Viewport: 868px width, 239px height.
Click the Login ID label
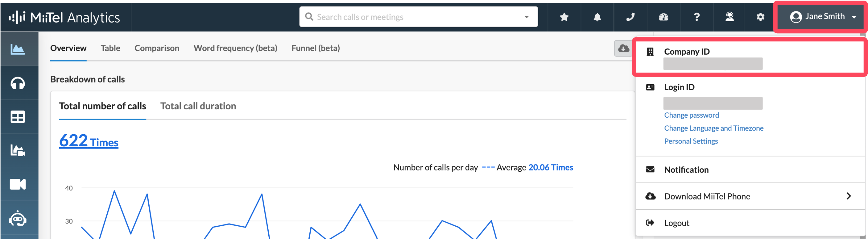click(x=679, y=87)
